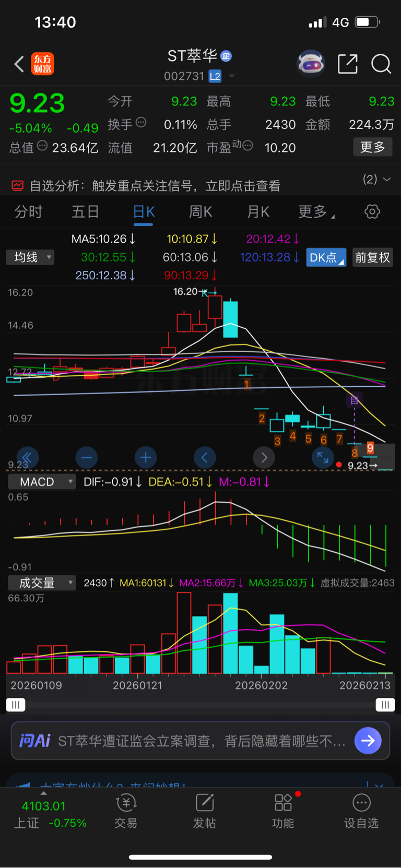This screenshot has height=868, width=401.
Task: Zoom out chart with minus button
Action: tap(87, 458)
